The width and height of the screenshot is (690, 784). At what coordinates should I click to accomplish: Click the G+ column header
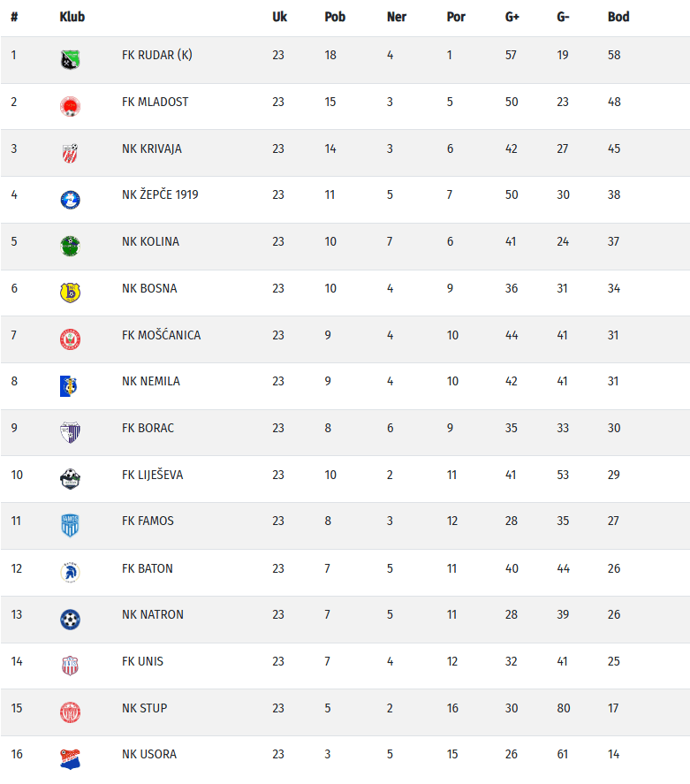point(512,17)
